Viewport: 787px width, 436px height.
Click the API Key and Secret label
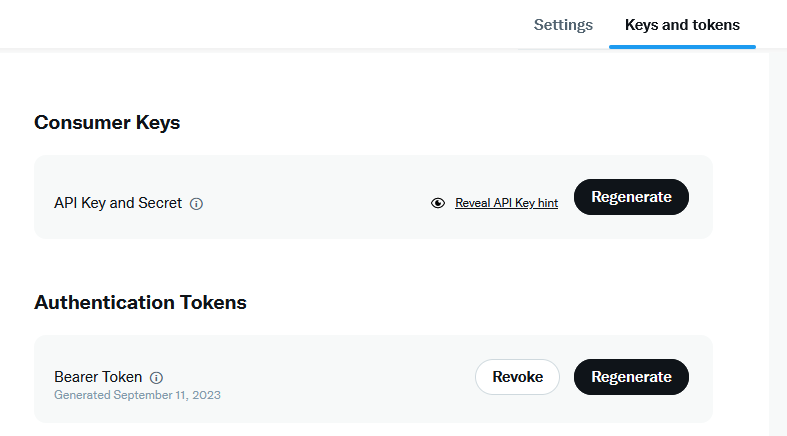coord(118,203)
